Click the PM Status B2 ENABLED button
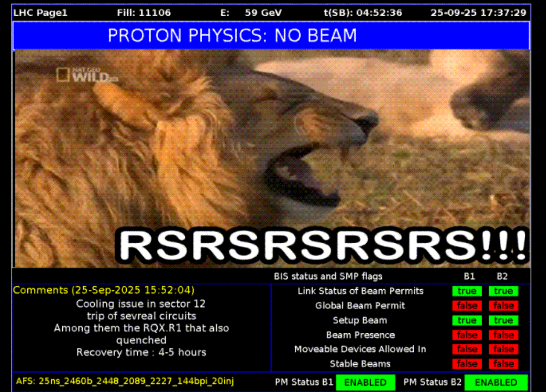The image size is (546, 392). click(x=496, y=382)
